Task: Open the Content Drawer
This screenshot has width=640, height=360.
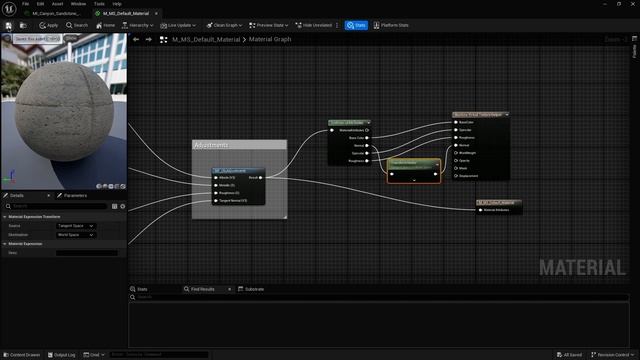Action: pos(22,355)
